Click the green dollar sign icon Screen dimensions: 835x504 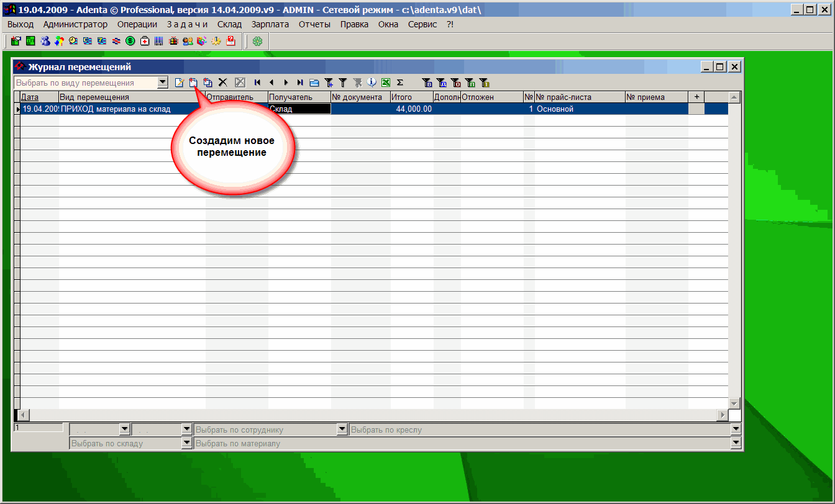coord(130,42)
